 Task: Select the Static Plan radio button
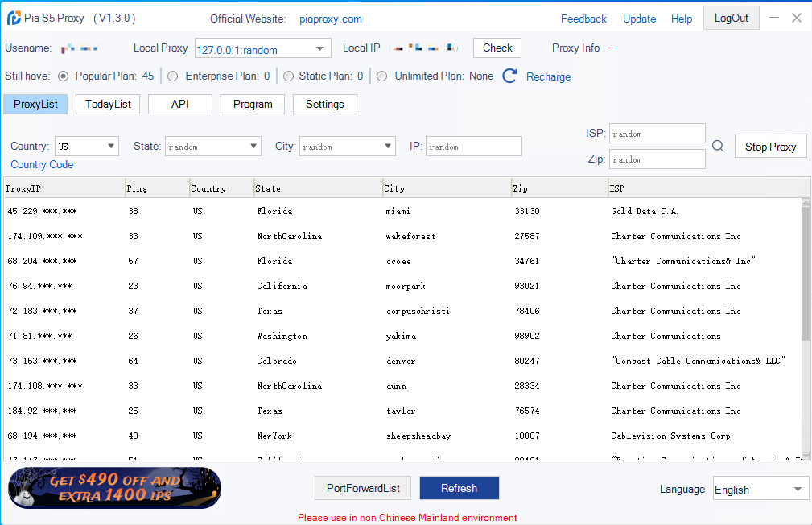coord(288,76)
